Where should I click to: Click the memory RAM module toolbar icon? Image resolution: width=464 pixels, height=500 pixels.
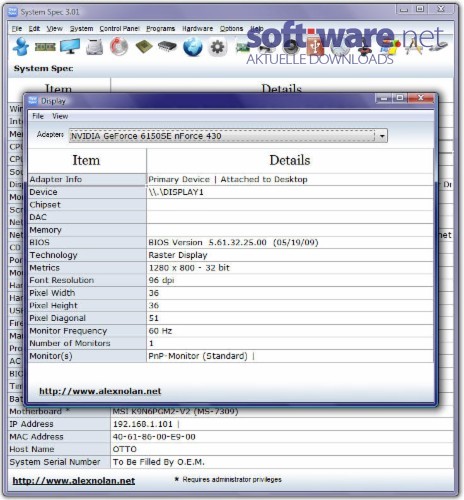point(45,47)
